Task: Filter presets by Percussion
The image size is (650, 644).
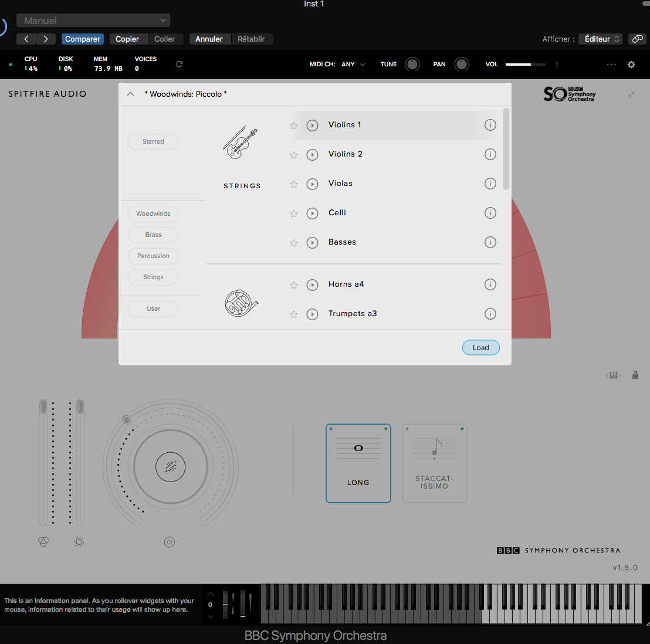Action: pyautogui.click(x=153, y=256)
